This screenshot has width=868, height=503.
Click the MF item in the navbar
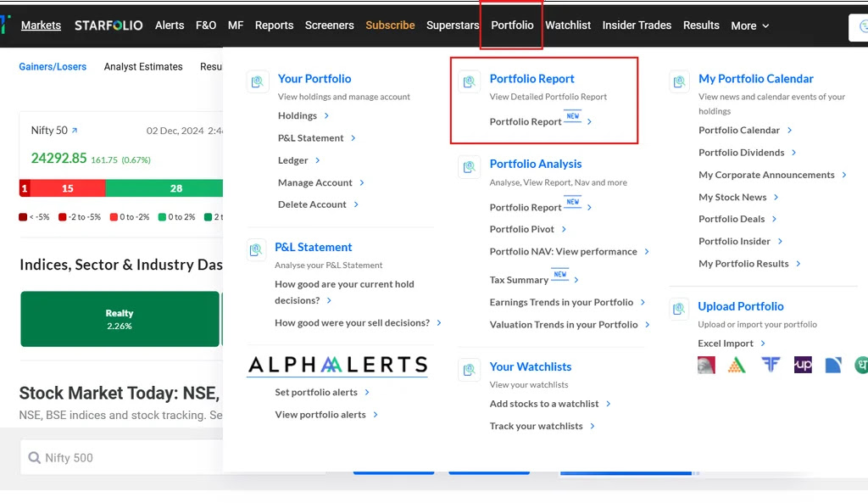coord(236,25)
